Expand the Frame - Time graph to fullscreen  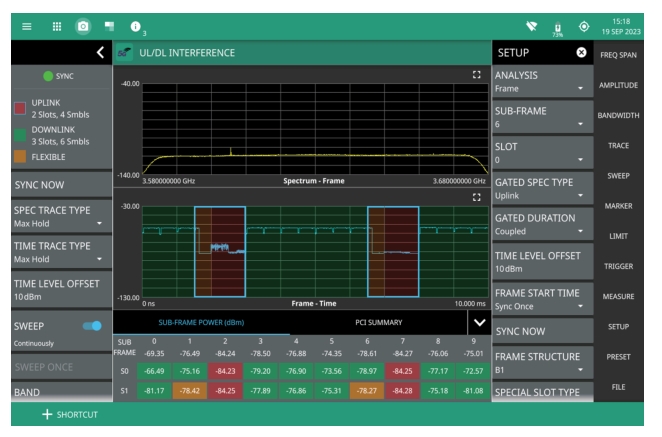coord(475,198)
